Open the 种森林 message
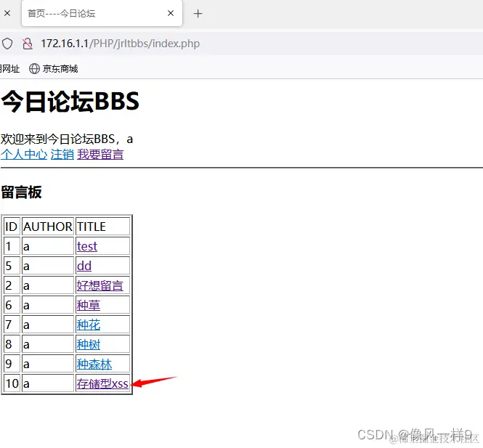Screen dimensions: 483x448 pos(94,364)
